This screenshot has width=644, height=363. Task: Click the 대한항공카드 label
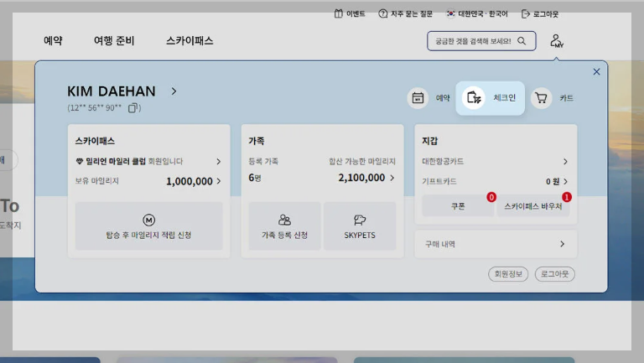tap(443, 161)
